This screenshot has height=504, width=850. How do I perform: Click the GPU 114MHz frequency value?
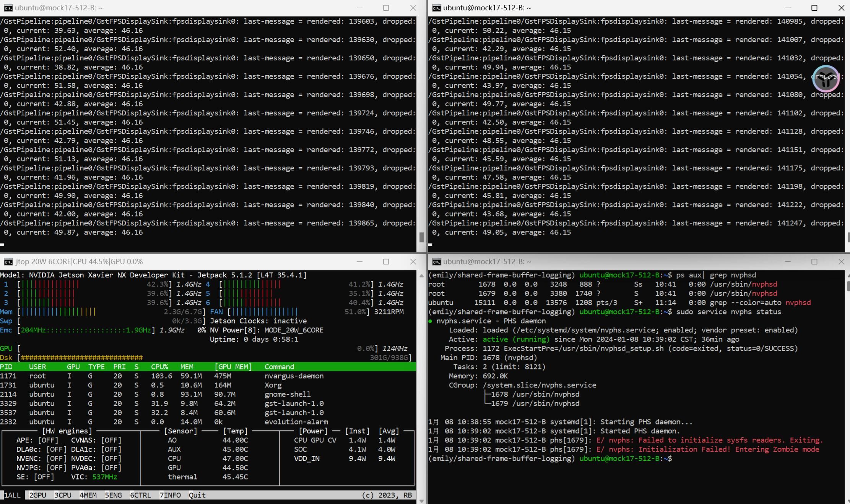tap(395, 348)
